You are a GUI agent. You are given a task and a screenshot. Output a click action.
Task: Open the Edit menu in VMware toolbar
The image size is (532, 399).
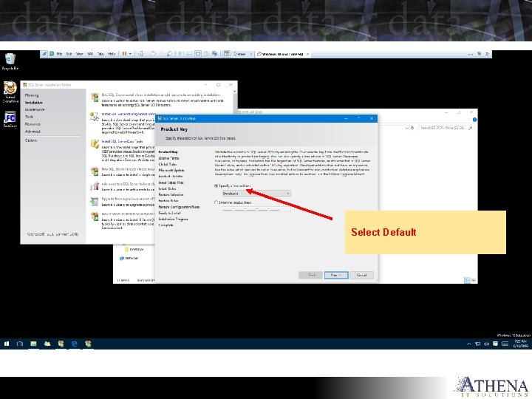point(69,54)
